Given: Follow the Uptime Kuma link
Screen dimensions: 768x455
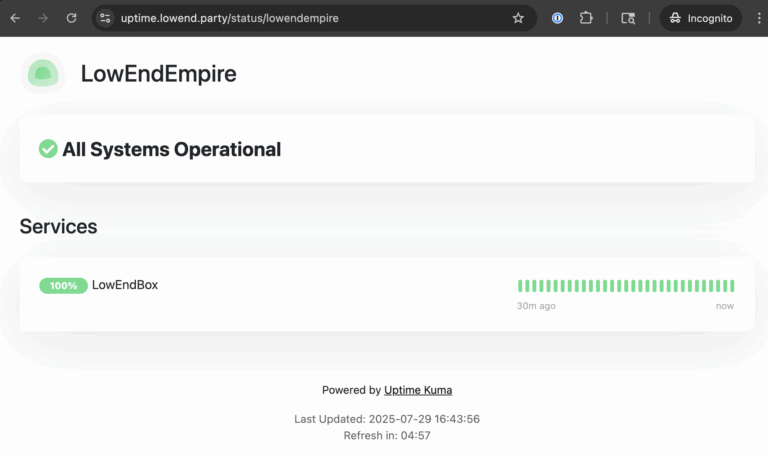Looking at the screenshot, I should coord(417,390).
